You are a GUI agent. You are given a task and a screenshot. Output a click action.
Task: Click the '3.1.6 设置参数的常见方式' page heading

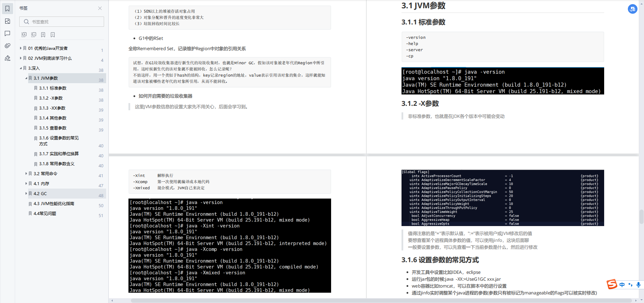tap(440, 260)
